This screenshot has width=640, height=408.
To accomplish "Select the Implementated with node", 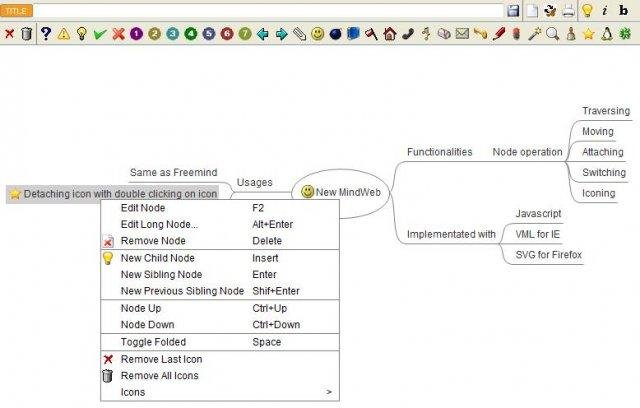I will [451, 234].
